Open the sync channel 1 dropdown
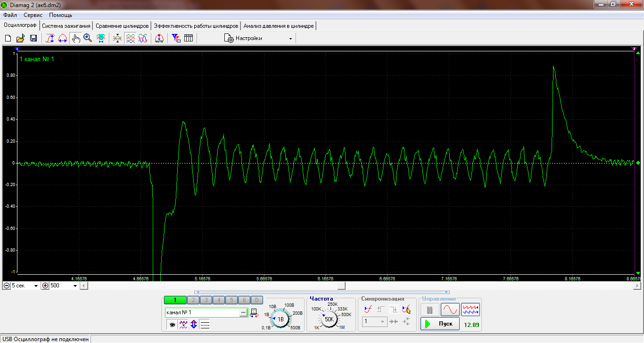 [x=375, y=322]
